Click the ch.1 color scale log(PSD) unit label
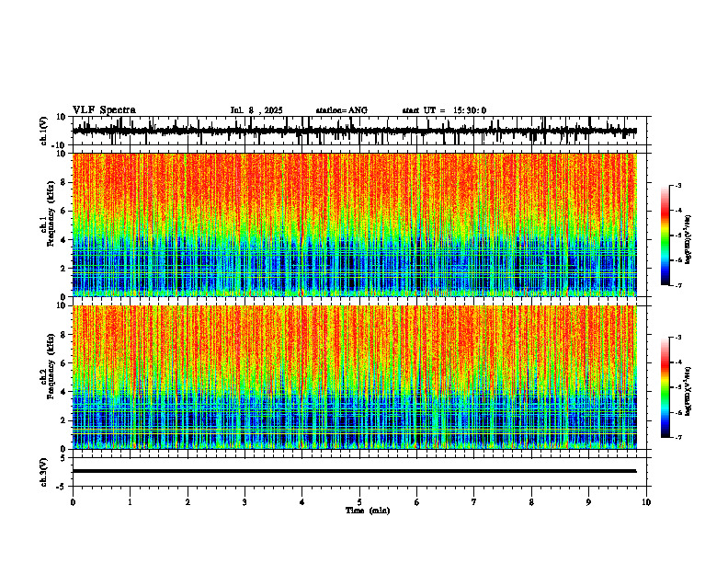The width and height of the screenshot is (728, 563). coord(688,239)
